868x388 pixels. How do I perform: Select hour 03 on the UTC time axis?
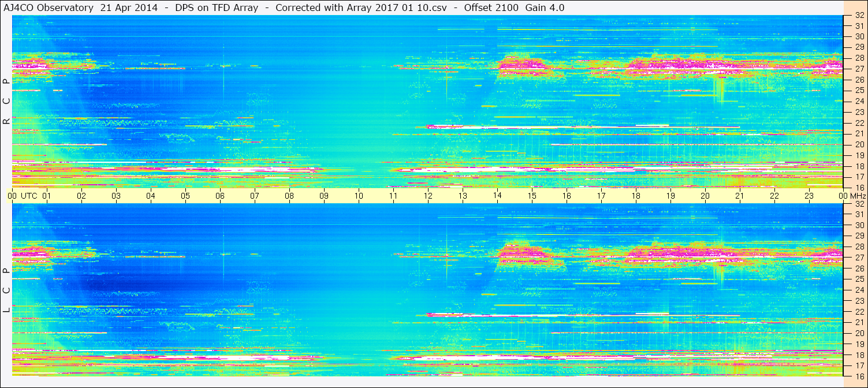point(116,196)
